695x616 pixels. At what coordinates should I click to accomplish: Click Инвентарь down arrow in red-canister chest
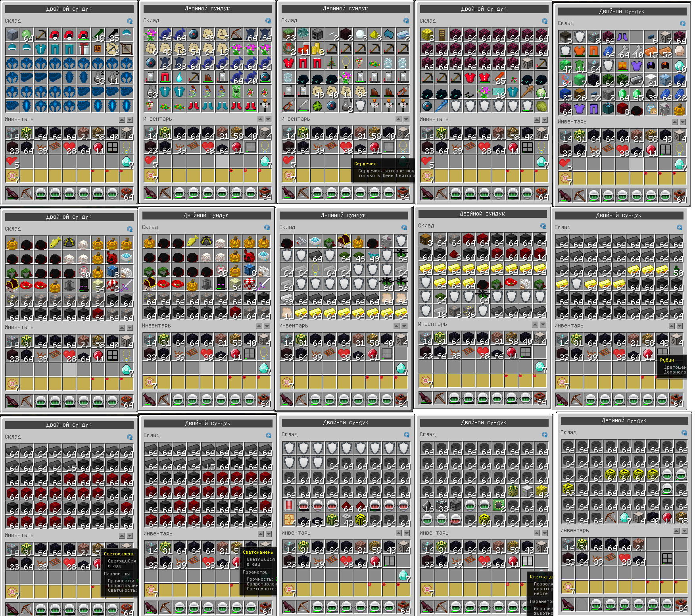point(407,533)
